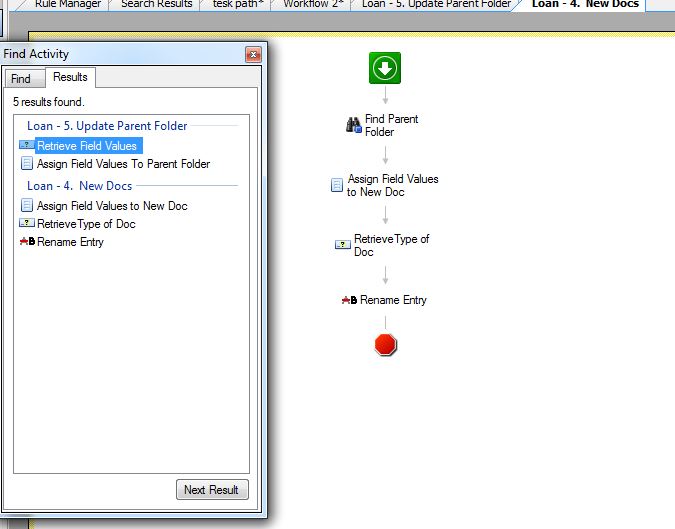The height and width of the screenshot is (529, 675).
Task: Switch to Loan - 5. Update Parent Folder tab
Action: pyautogui.click(x=436, y=4)
